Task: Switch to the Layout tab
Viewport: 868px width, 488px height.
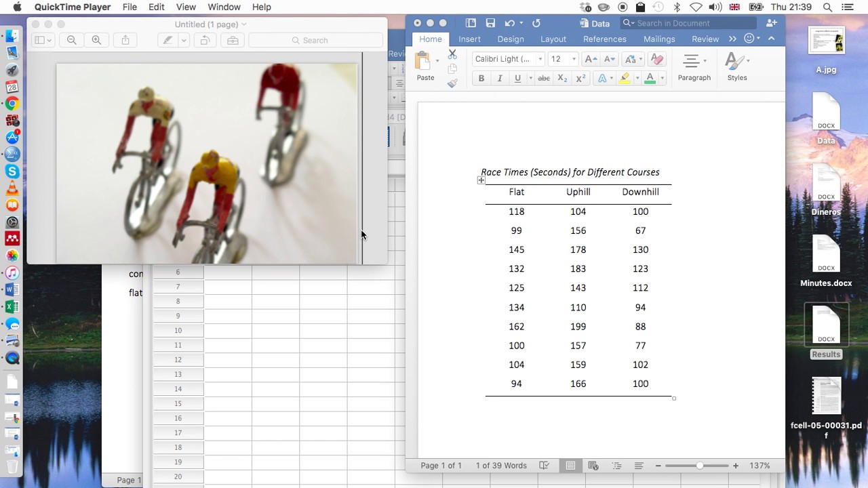Action: tap(553, 39)
